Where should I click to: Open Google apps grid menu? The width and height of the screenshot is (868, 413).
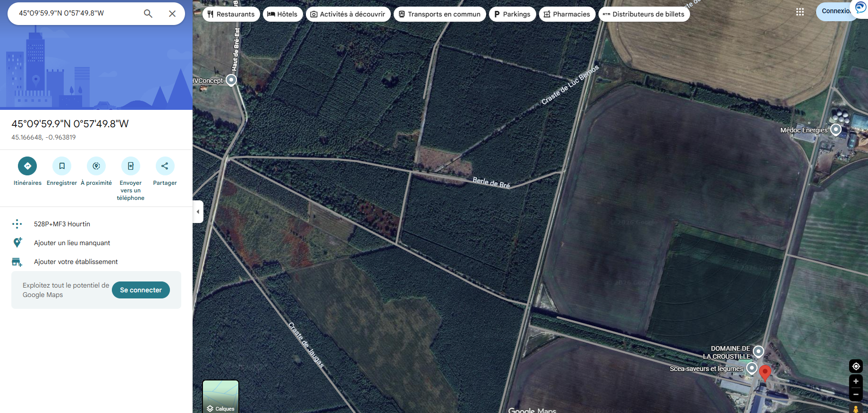800,12
